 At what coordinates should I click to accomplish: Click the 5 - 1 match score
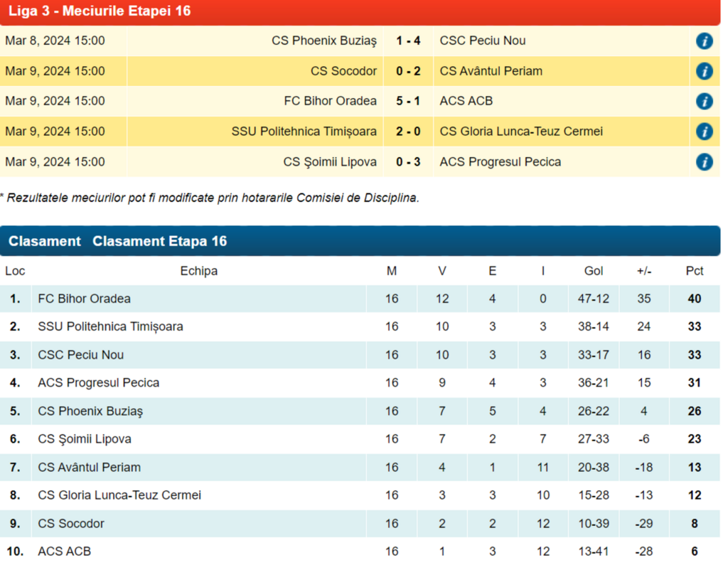408,102
